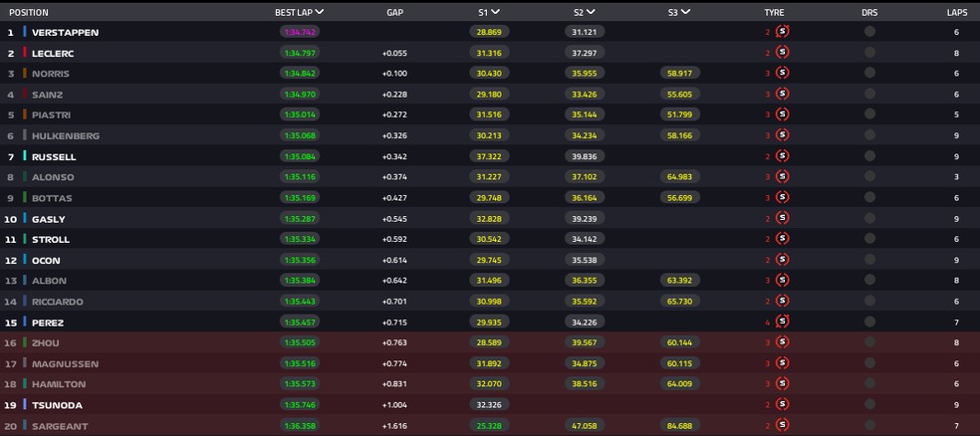Select Leclerc's best lap 1:34.797

tap(300, 53)
